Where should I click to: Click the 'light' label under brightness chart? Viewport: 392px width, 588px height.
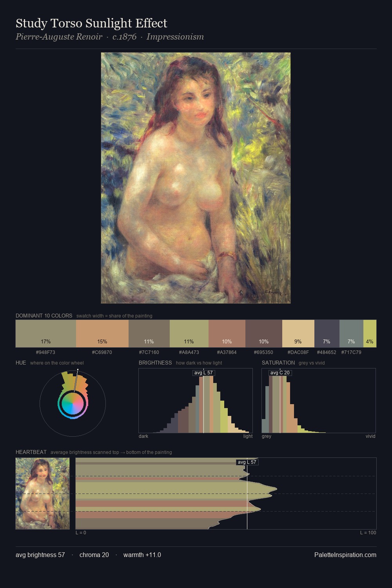click(x=248, y=436)
